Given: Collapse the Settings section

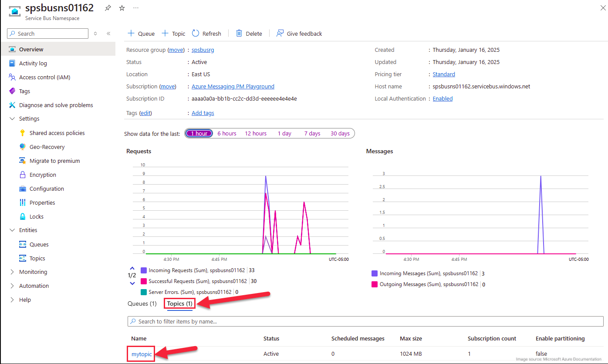Looking at the screenshot, I should pos(12,118).
